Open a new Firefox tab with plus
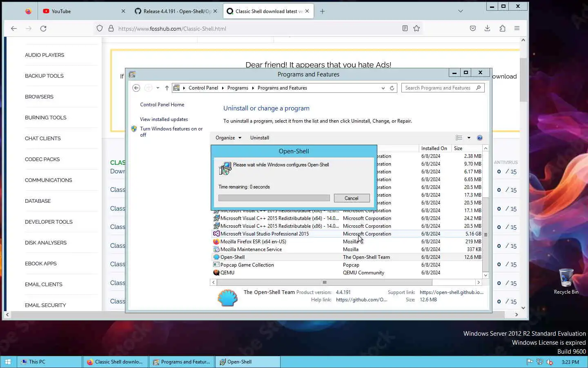The height and width of the screenshot is (368, 588). [x=322, y=11]
